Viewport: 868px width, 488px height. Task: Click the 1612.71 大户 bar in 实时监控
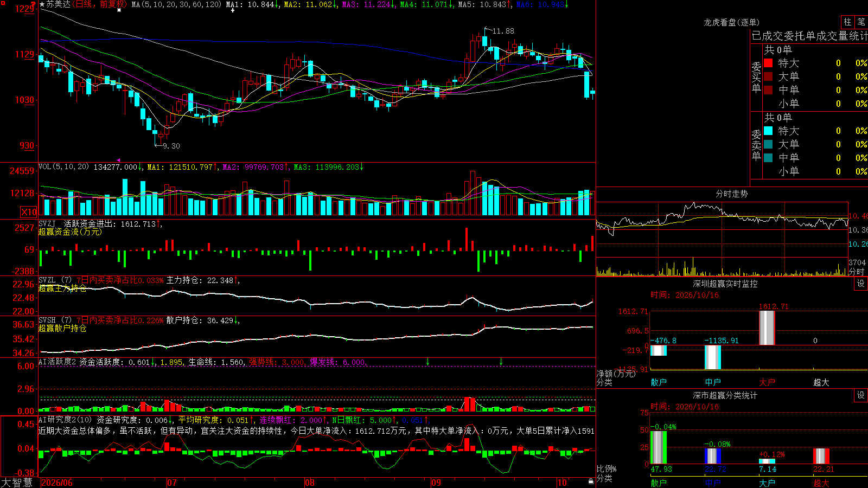point(767,328)
